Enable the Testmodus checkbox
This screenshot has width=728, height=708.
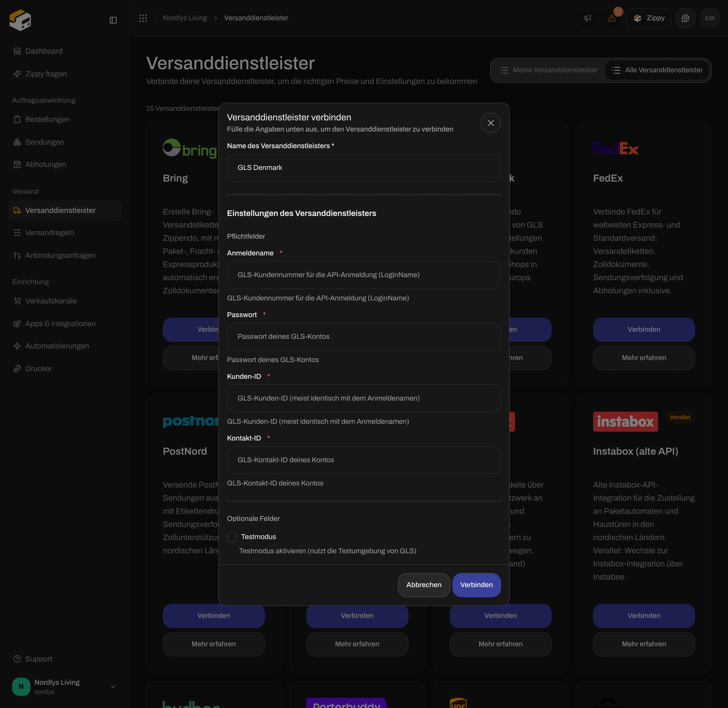pyautogui.click(x=232, y=537)
